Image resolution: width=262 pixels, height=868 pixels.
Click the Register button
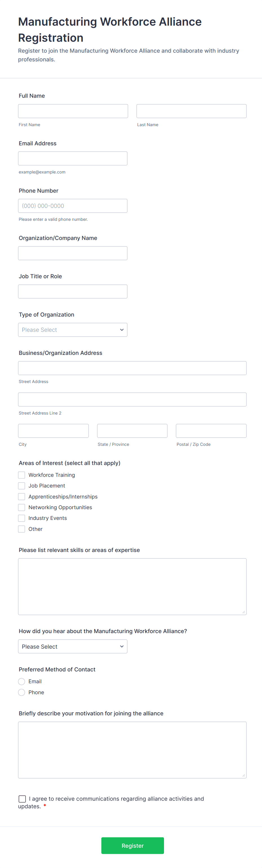pos(132,845)
